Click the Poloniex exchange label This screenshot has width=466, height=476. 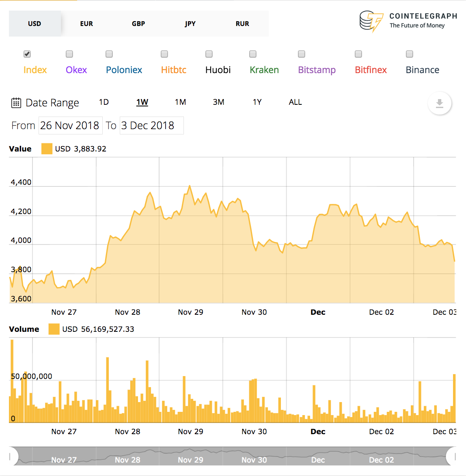coord(124,70)
